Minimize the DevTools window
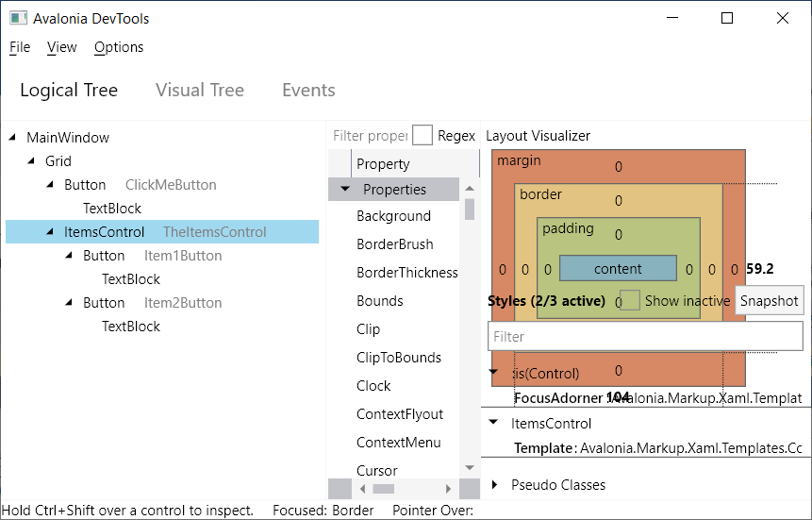812x520 pixels. tap(672, 18)
